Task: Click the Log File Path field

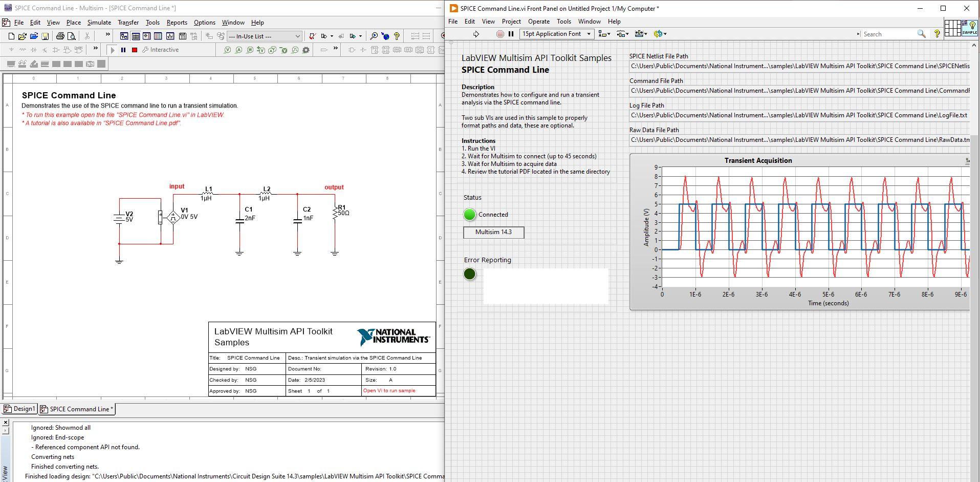Action: click(799, 115)
